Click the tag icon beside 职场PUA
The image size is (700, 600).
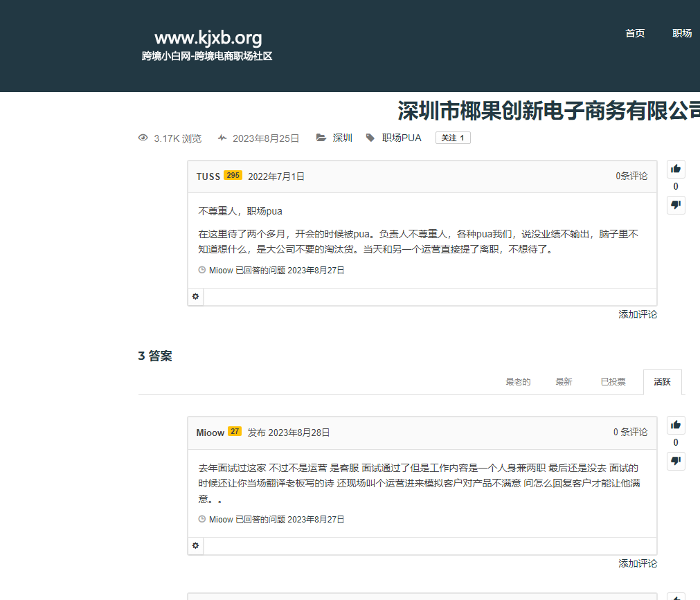[370, 138]
